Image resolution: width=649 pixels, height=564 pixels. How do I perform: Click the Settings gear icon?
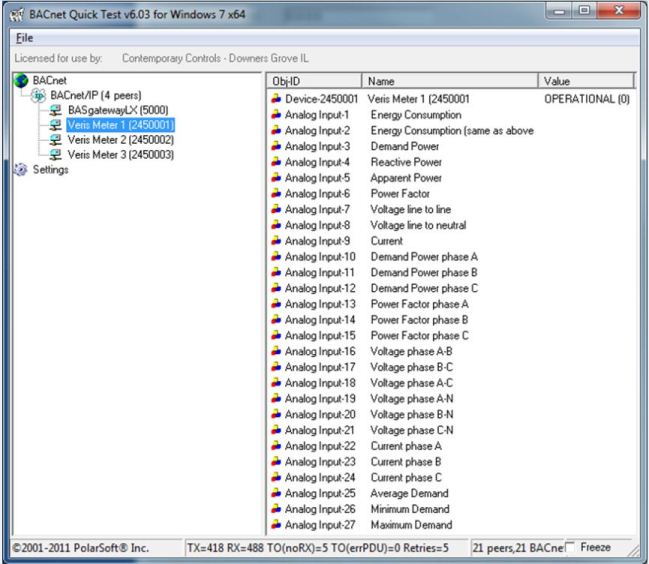click(21, 169)
